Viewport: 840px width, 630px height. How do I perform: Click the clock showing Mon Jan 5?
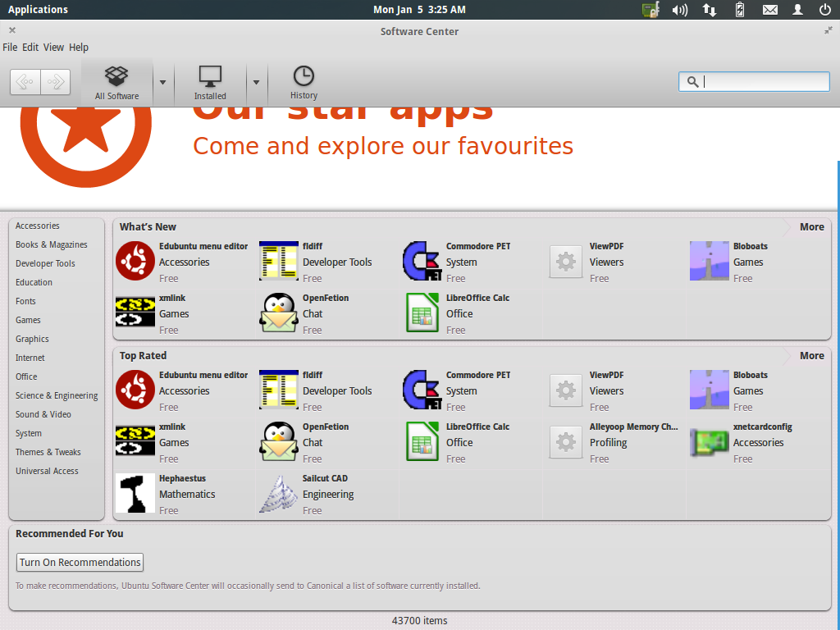tap(419, 10)
